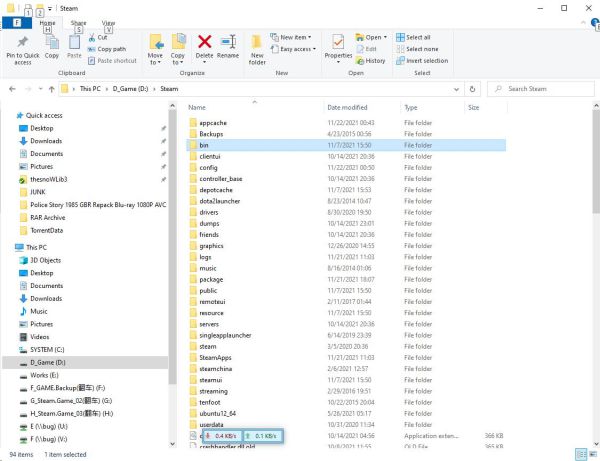
Task: Open Properties from the ribbon
Action: (x=338, y=46)
